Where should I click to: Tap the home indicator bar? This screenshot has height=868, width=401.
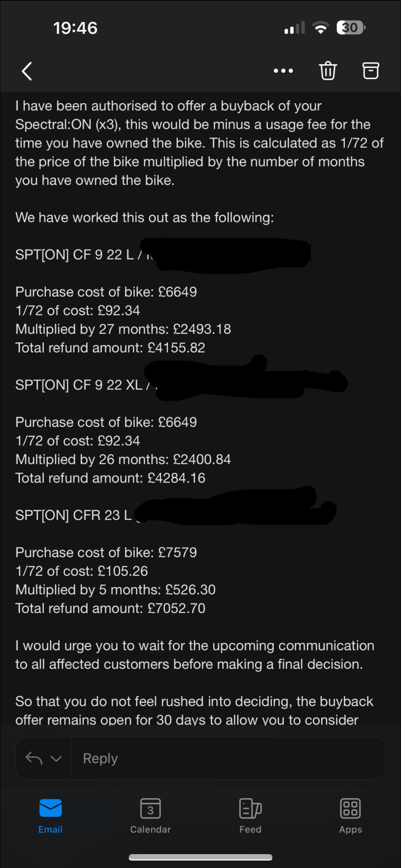(x=200, y=857)
